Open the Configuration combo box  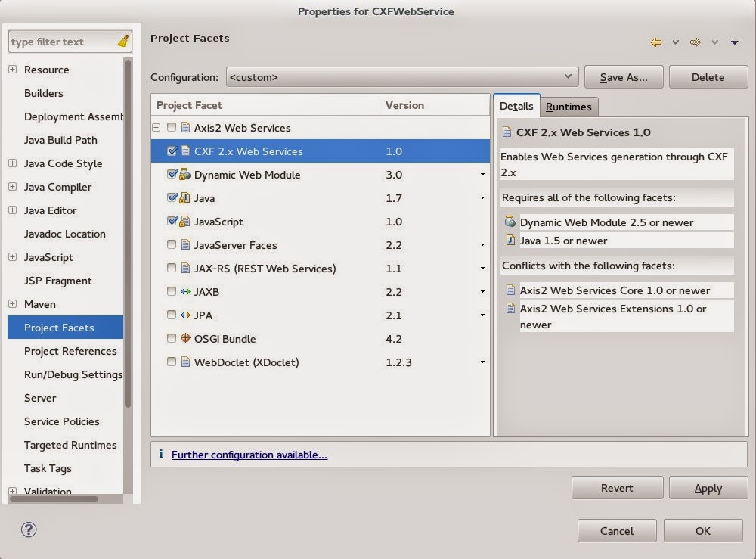402,77
